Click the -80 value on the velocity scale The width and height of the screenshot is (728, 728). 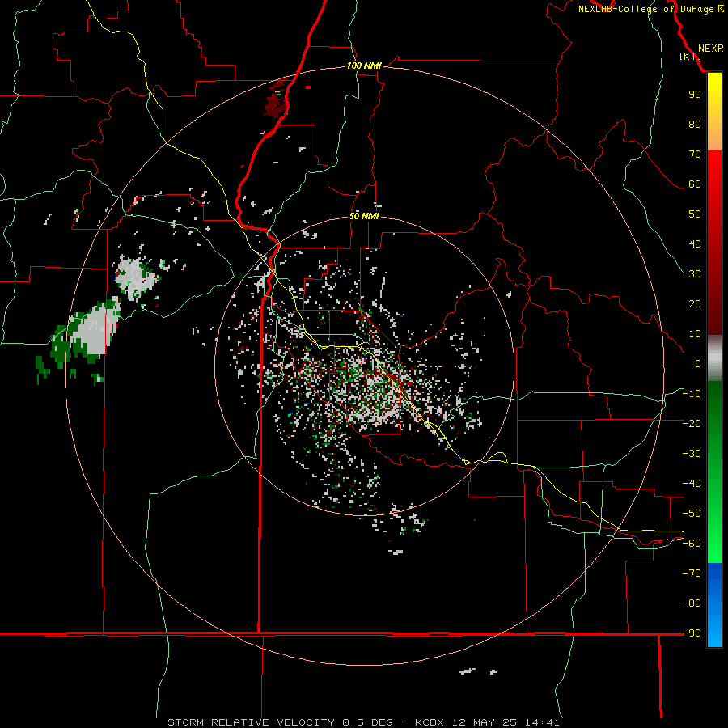tap(692, 603)
